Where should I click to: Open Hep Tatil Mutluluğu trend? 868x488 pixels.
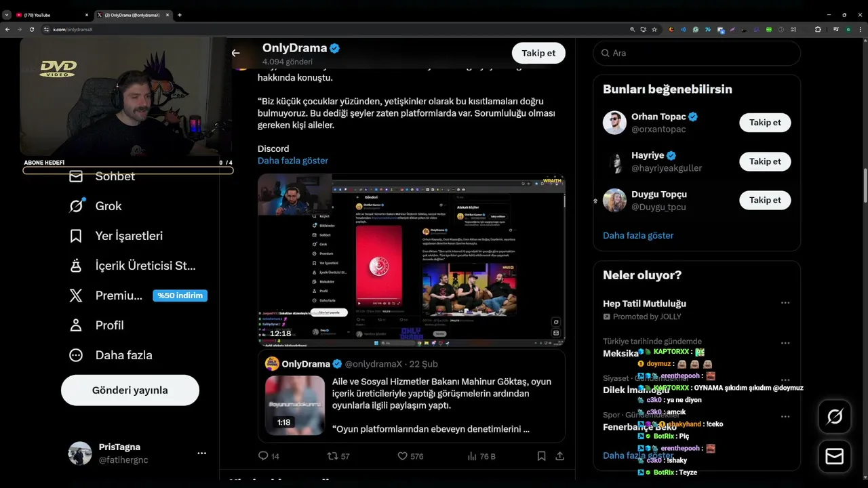coord(644,304)
